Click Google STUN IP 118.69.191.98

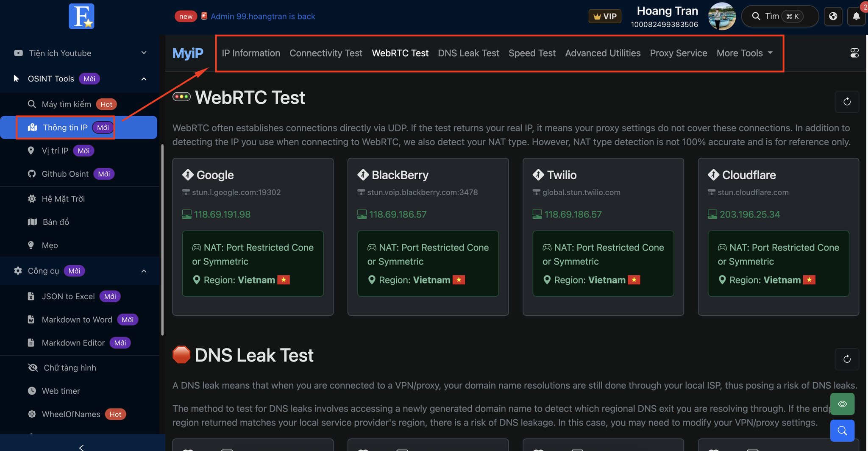point(222,214)
